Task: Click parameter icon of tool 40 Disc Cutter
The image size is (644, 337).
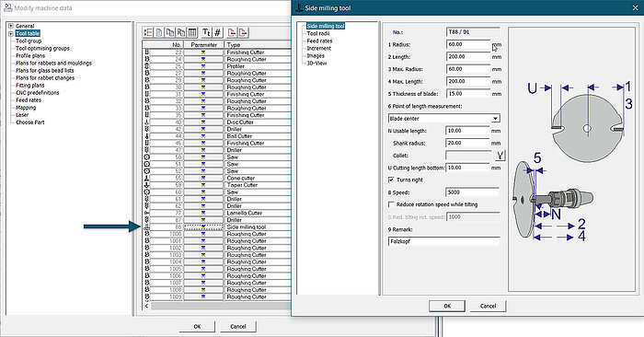Action: click(203, 122)
